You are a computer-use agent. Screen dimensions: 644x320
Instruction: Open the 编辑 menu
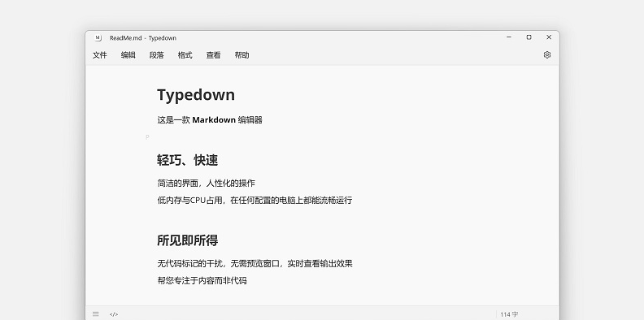pyautogui.click(x=128, y=55)
